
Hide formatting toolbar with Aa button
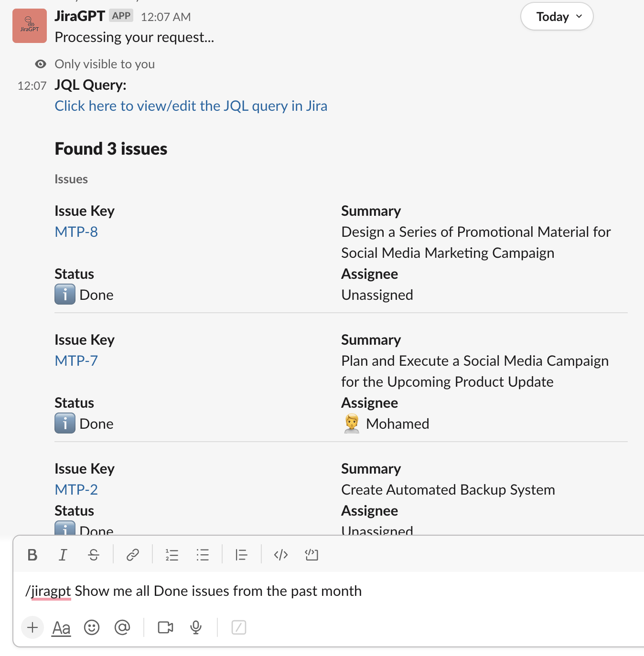tap(61, 627)
